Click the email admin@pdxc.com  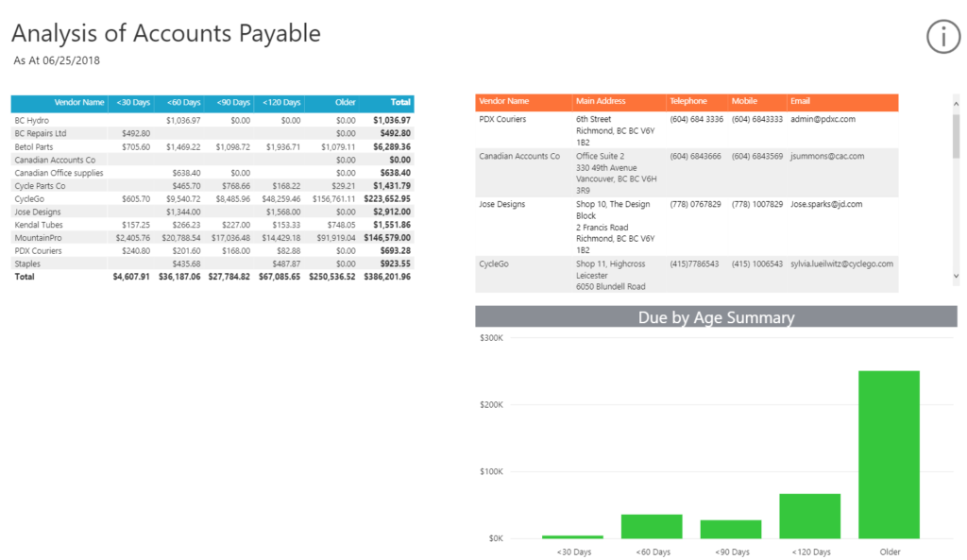point(824,119)
